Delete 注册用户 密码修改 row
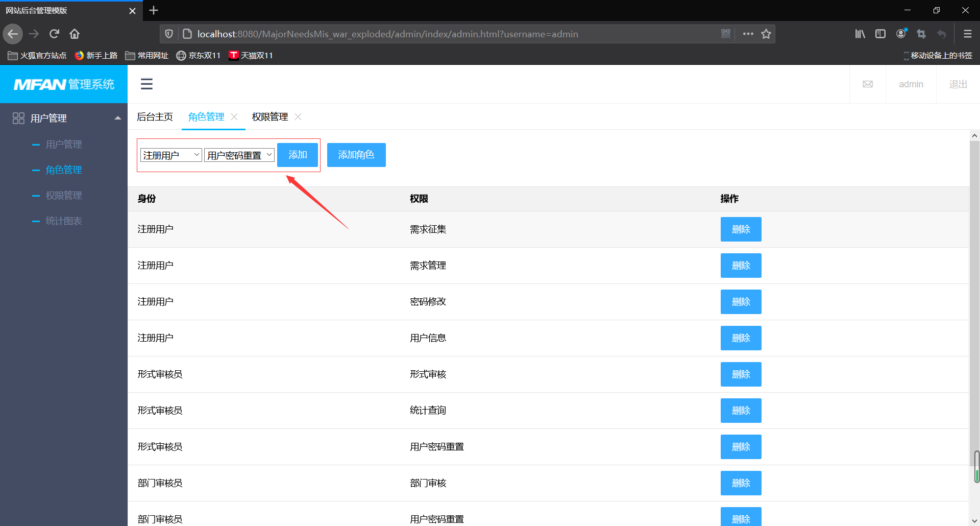The width and height of the screenshot is (980, 526). [x=741, y=302]
